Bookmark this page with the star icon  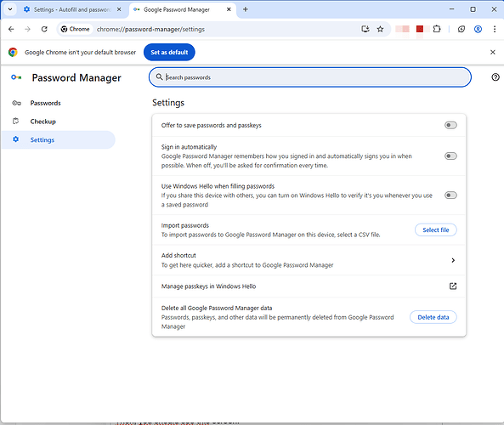380,29
